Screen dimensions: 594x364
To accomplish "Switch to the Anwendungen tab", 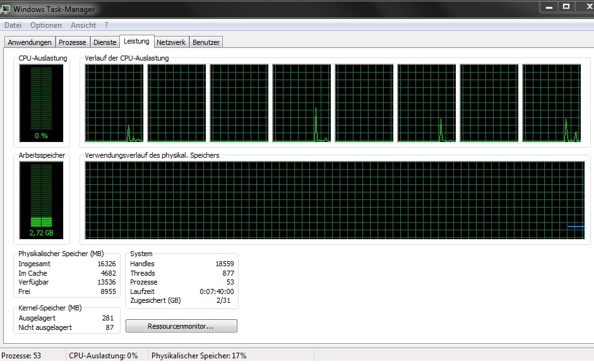I will pos(30,42).
